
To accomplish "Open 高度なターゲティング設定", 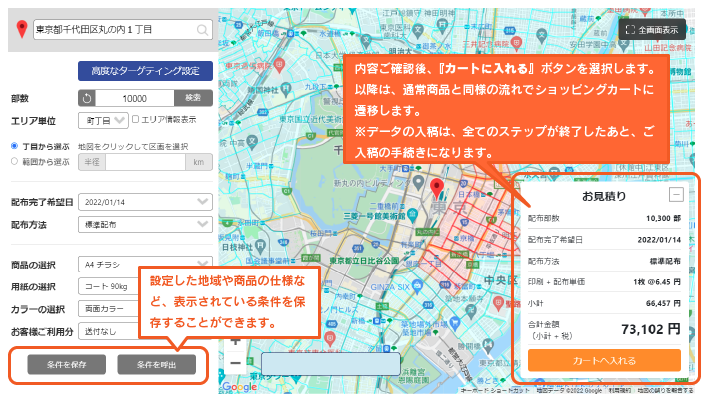I will pos(146,71).
